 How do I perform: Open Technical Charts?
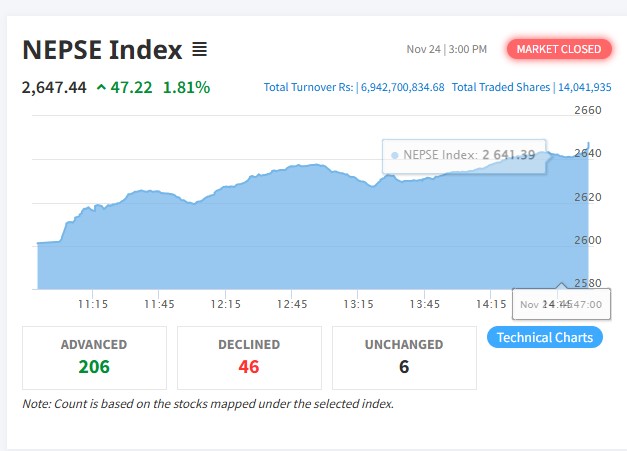tap(545, 337)
